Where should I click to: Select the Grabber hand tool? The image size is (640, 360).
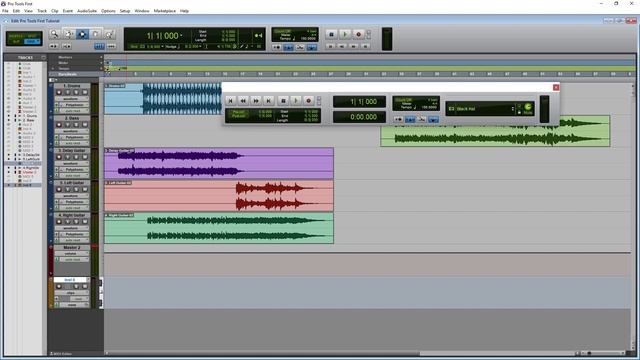tap(96, 35)
